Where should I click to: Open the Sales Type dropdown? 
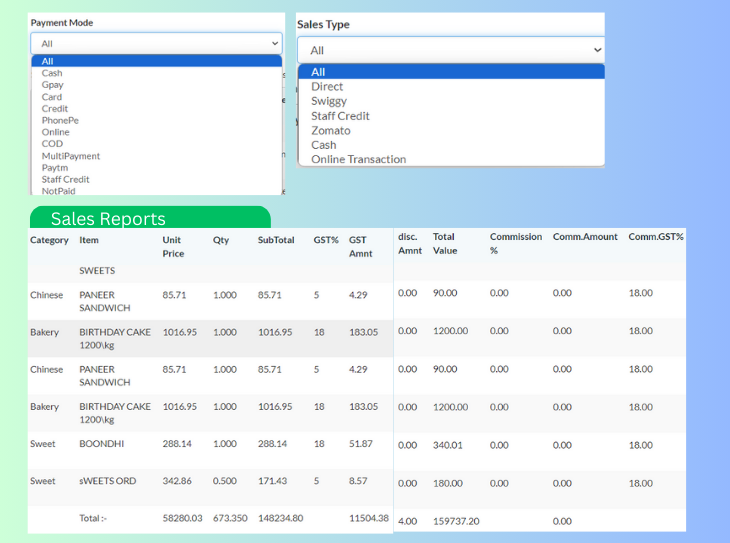(451, 50)
